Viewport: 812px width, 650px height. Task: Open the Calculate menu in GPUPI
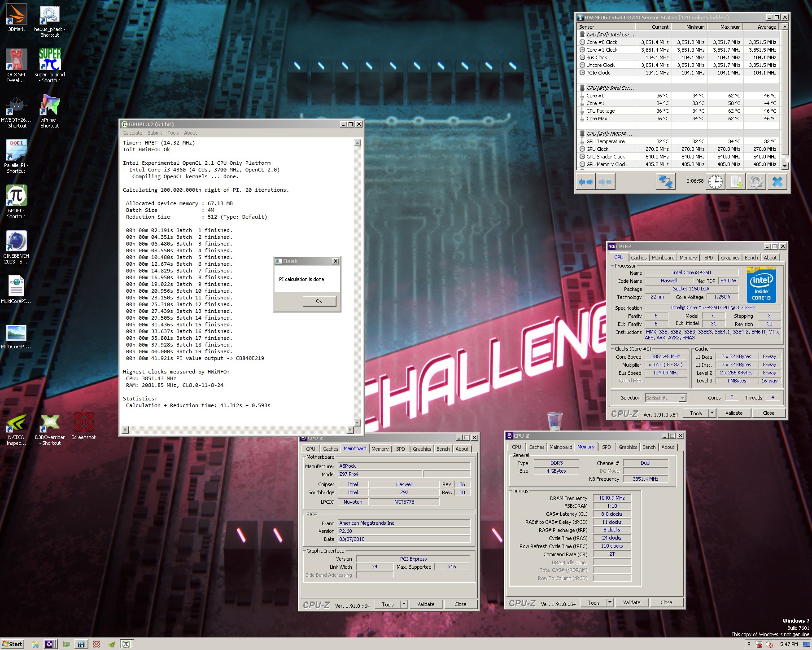[x=132, y=133]
